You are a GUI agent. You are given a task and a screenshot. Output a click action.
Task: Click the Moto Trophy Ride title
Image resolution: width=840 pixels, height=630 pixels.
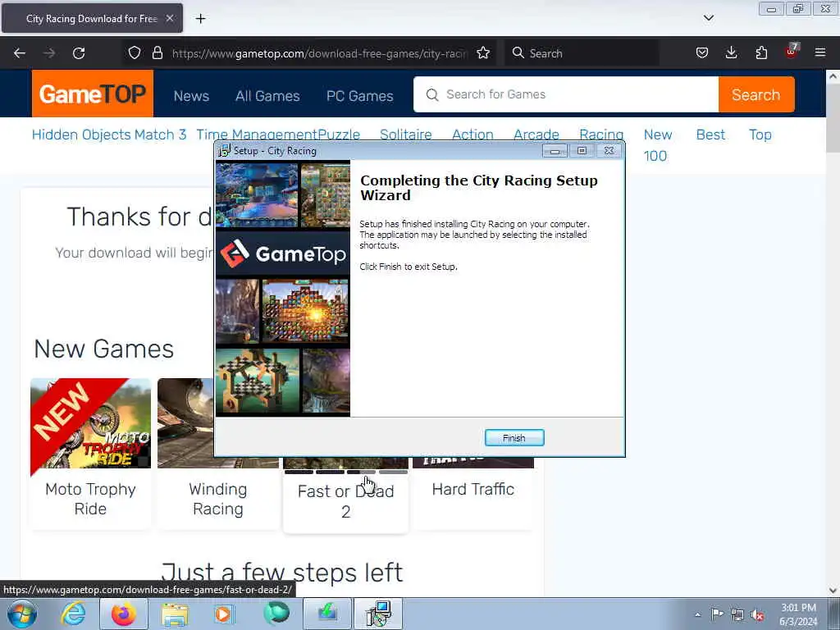(x=90, y=499)
